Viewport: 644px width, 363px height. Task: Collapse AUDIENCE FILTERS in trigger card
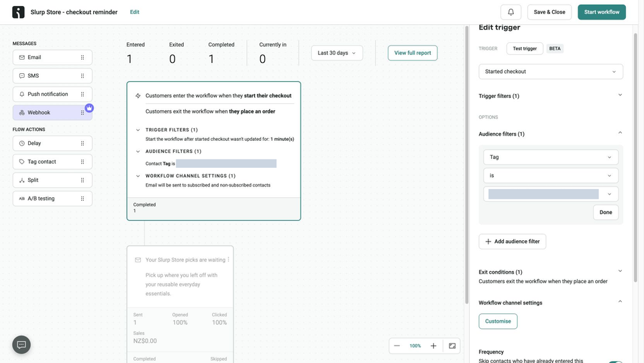[x=138, y=152]
